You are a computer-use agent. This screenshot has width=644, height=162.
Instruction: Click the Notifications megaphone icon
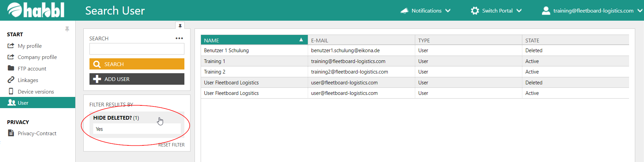click(404, 11)
